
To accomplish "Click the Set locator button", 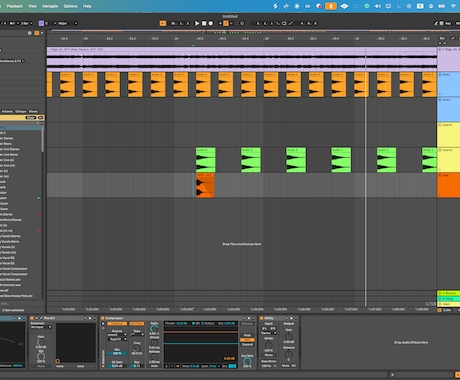I will [x=442, y=38].
